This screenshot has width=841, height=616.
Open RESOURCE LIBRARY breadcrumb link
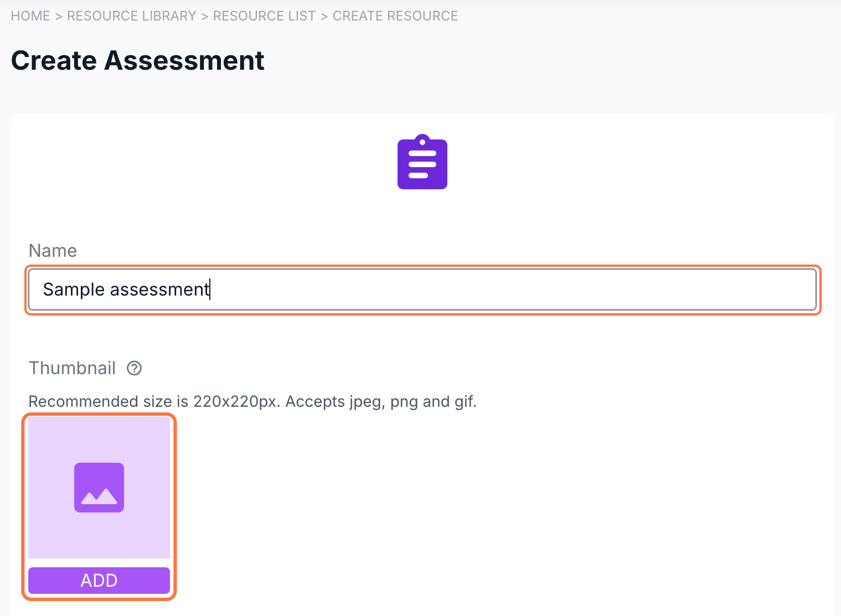pos(131,16)
